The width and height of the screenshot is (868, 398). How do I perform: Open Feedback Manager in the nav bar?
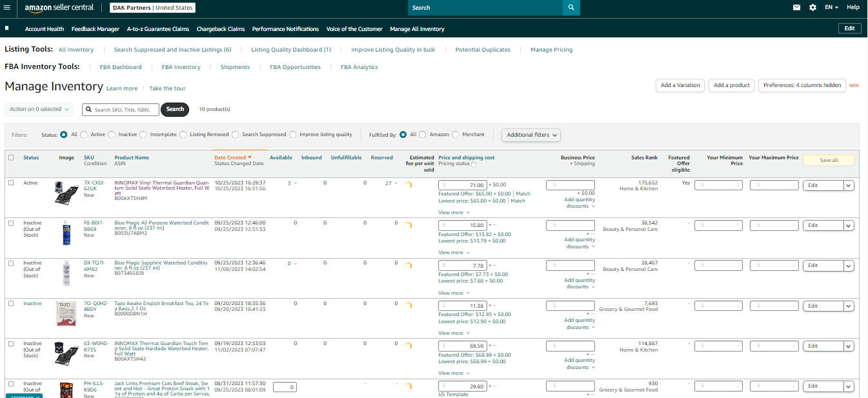click(x=96, y=29)
